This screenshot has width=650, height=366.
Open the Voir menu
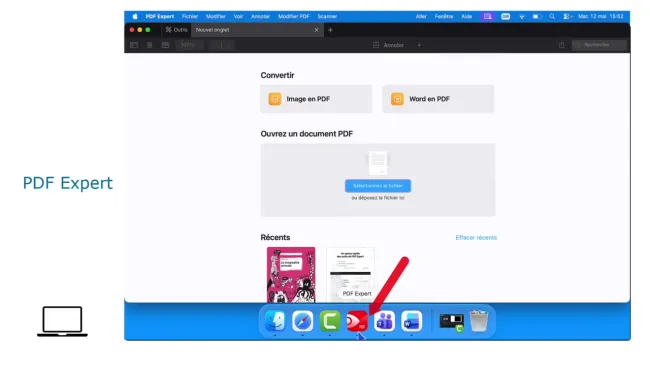pyautogui.click(x=238, y=17)
